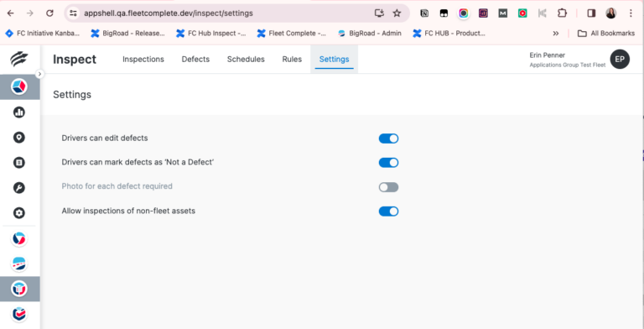
Task: Open the gear settings sidebar icon
Action: [19, 213]
